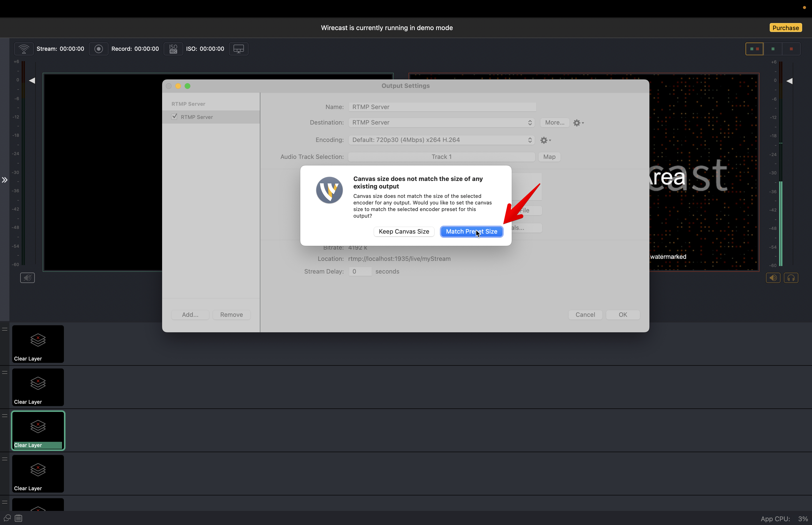812x525 pixels.
Task: Cancel the Output Settings dialog
Action: click(x=585, y=315)
